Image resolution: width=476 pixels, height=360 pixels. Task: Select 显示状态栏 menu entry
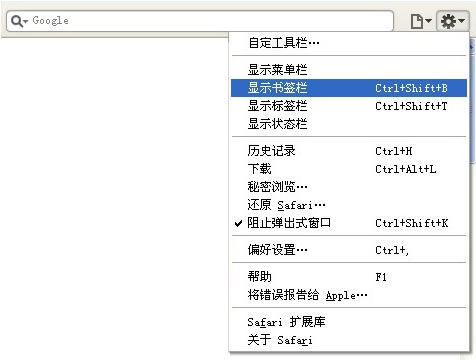point(349,124)
